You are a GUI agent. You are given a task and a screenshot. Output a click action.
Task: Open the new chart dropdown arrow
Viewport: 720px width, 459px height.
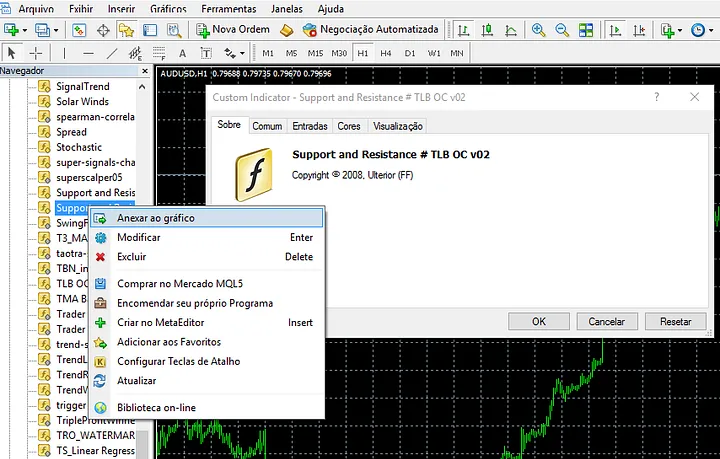[x=24, y=30]
